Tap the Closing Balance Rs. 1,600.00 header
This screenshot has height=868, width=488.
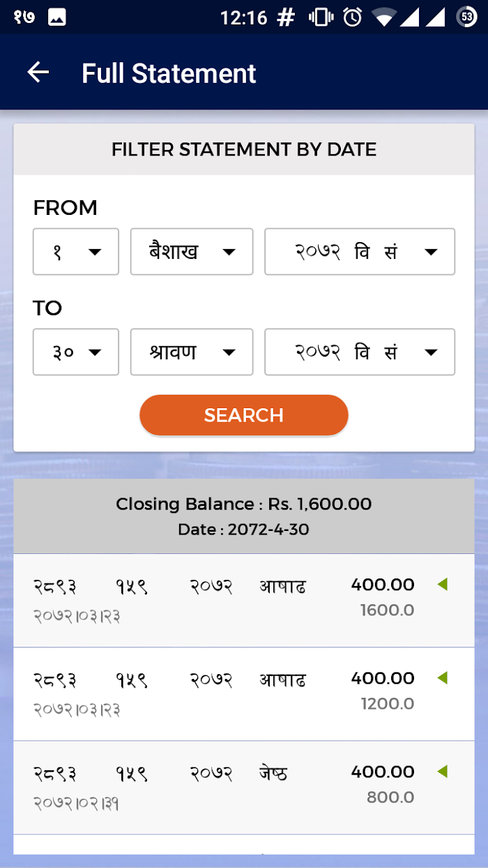pos(244,516)
